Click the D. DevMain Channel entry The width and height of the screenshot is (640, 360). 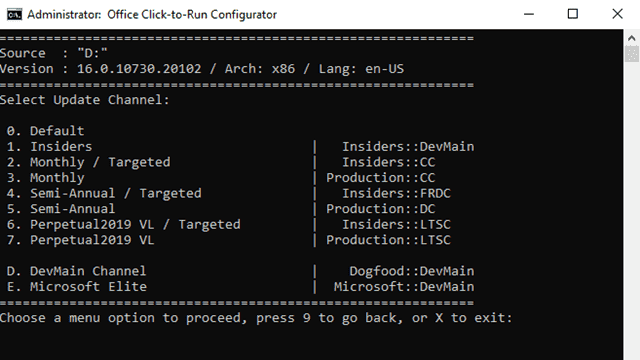(x=76, y=271)
